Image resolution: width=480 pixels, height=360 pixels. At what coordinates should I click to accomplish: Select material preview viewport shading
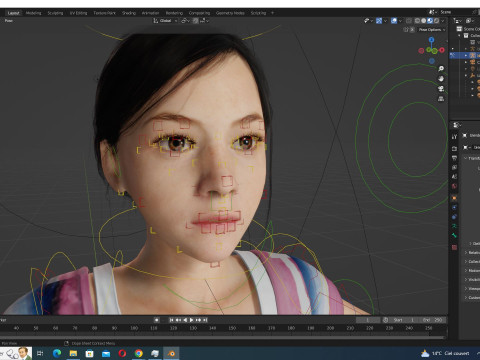[430, 21]
